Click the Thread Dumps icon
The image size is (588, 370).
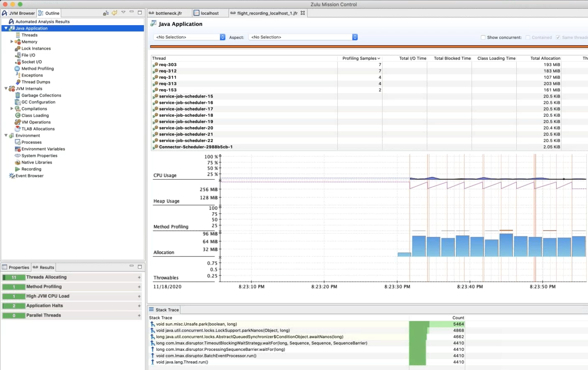18,82
